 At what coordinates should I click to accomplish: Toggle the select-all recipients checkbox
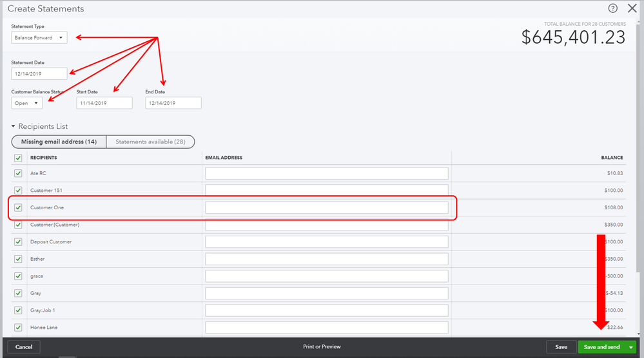tap(18, 158)
